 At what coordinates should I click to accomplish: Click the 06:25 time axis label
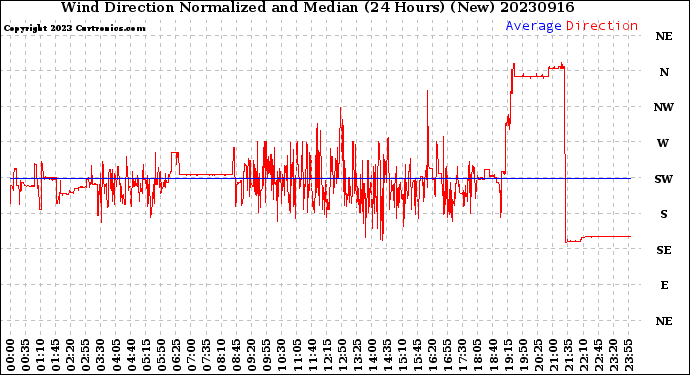pyautogui.click(x=176, y=355)
